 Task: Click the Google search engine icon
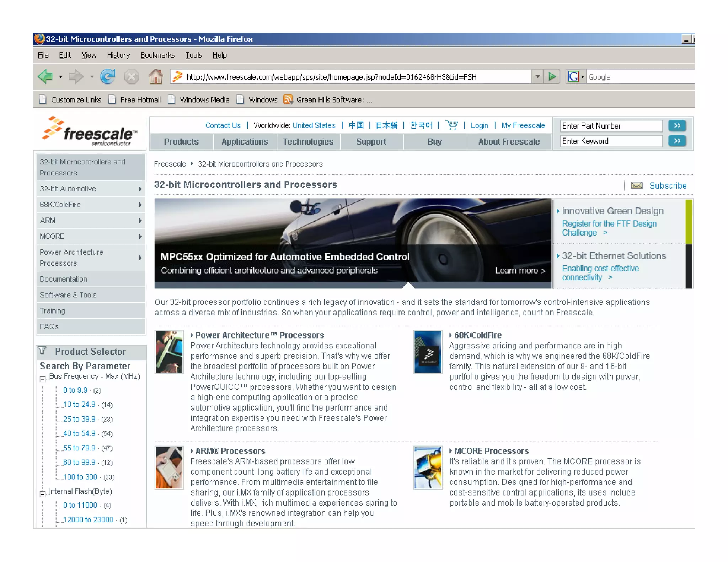(x=573, y=77)
